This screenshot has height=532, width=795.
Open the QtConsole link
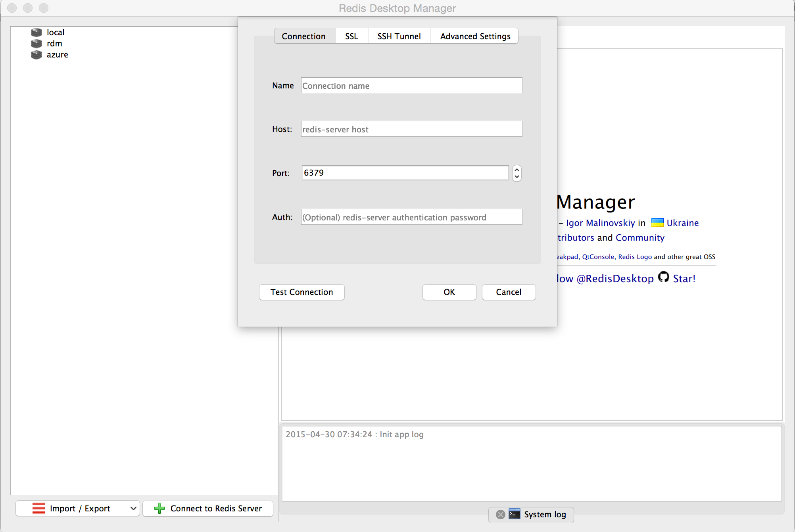click(598, 257)
